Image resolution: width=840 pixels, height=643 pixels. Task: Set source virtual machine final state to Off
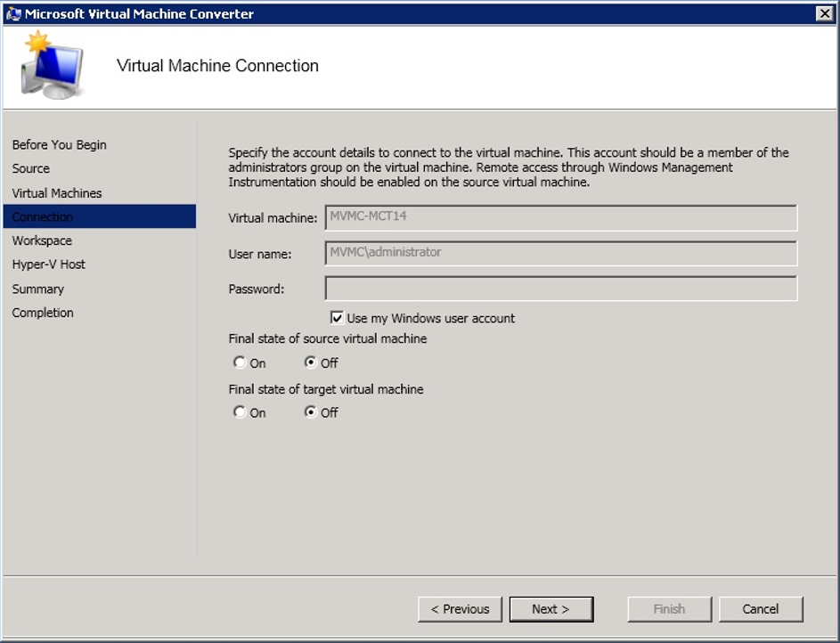pyautogui.click(x=311, y=362)
